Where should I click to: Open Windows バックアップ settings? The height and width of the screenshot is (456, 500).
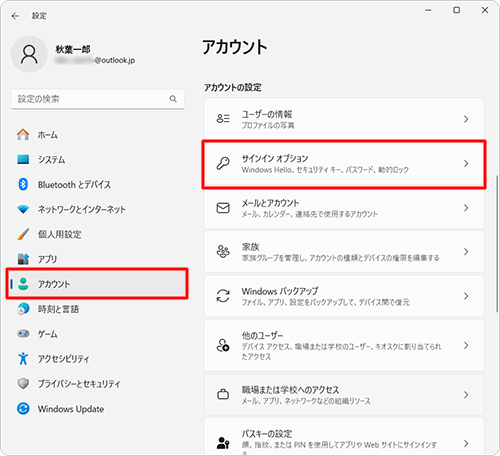(x=344, y=296)
